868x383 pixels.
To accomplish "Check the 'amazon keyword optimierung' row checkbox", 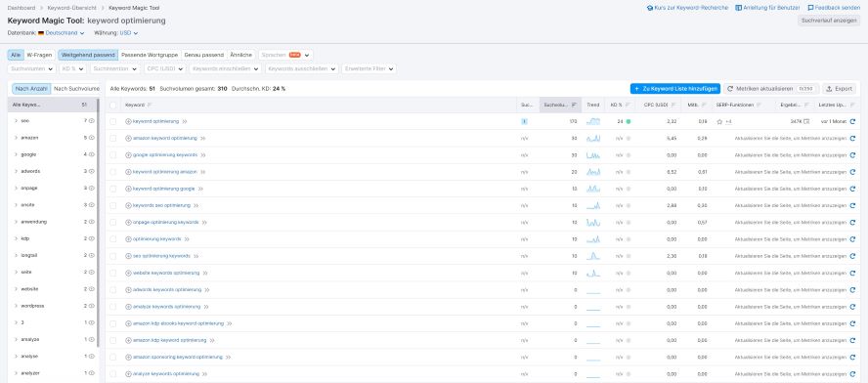I will tap(113, 139).
